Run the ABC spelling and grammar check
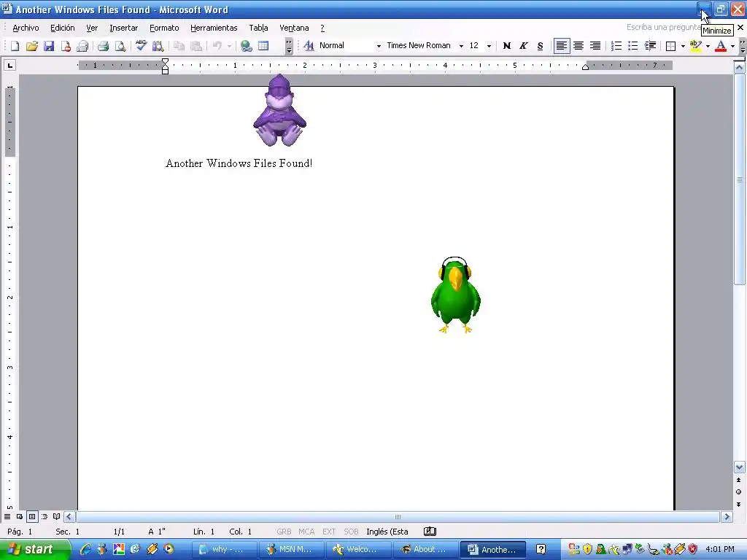The height and width of the screenshot is (560, 747). (x=141, y=46)
